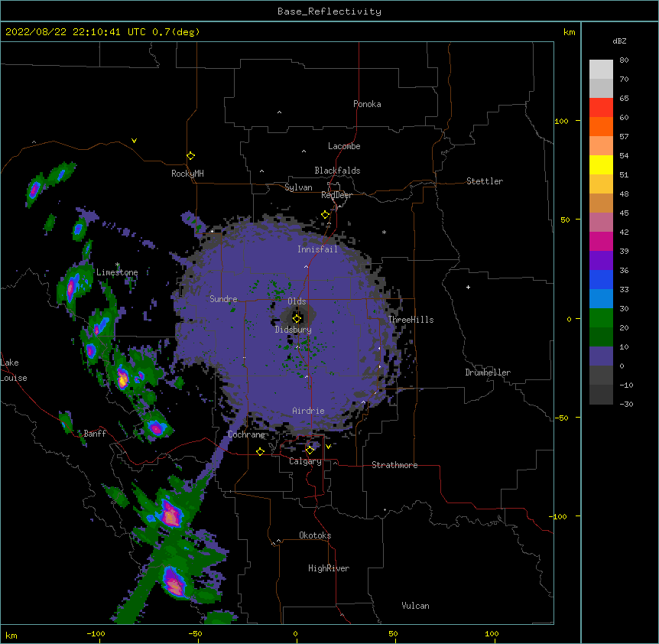659x644 pixels.
Task: Click the Strathmore label
Action: coord(394,465)
